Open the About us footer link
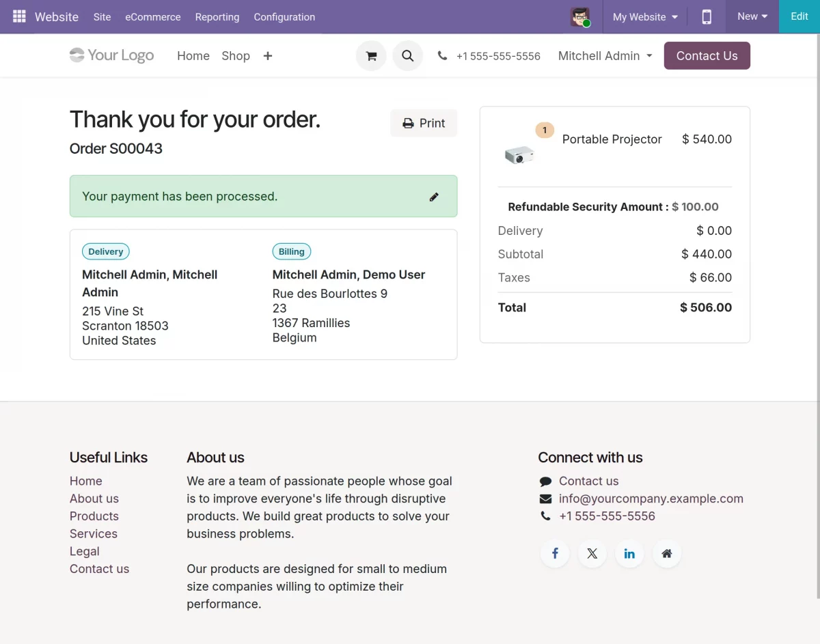The width and height of the screenshot is (820, 644). (94, 499)
